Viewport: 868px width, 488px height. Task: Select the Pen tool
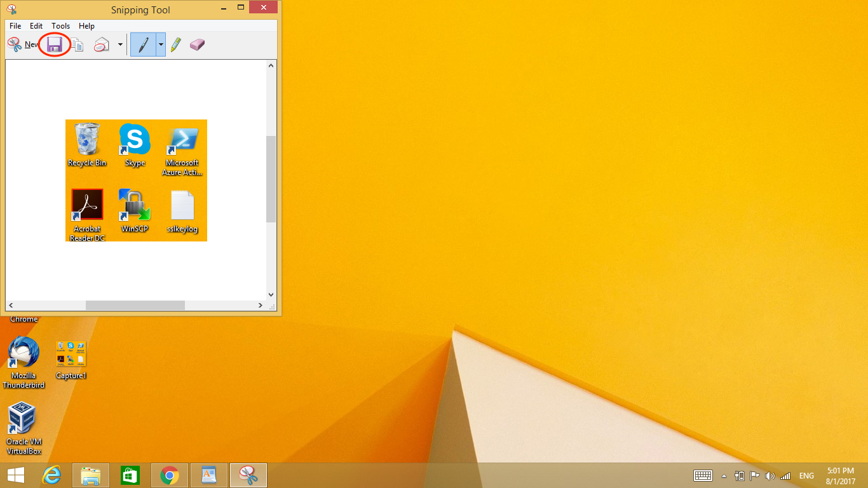click(x=144, y=44)
